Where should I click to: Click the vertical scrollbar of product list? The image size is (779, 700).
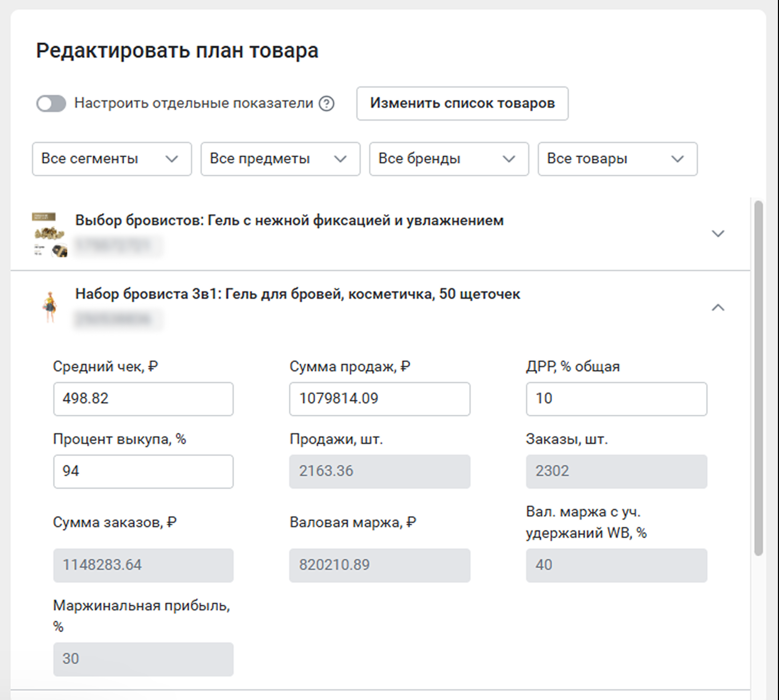coord(758,379)
